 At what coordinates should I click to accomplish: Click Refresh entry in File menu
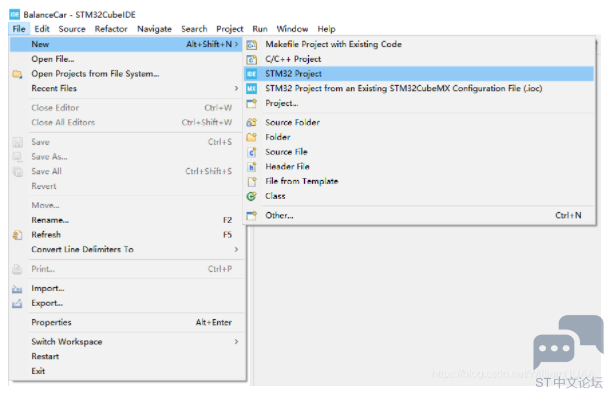[x=126, y=235]
